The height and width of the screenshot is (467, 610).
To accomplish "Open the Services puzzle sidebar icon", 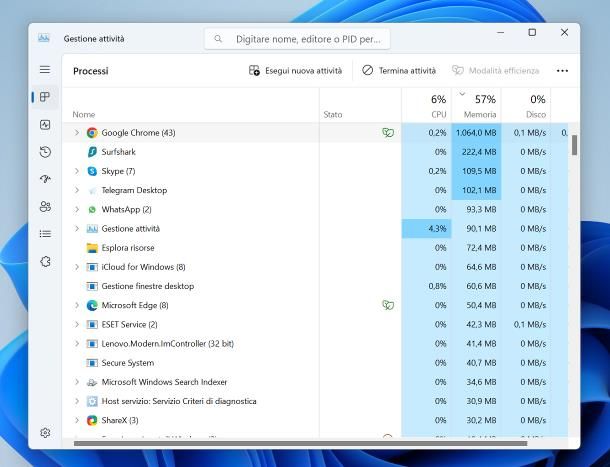I will click(x=45, y=261).
